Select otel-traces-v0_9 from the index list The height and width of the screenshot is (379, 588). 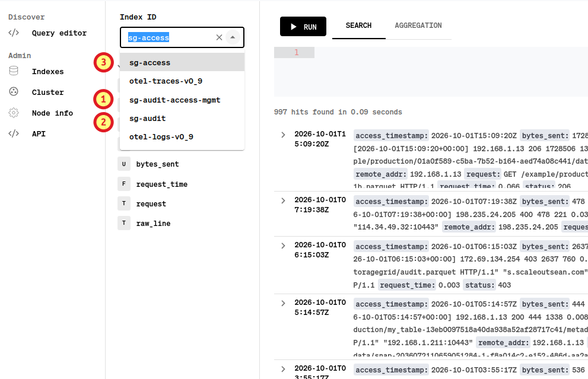[x=182, y=81]
